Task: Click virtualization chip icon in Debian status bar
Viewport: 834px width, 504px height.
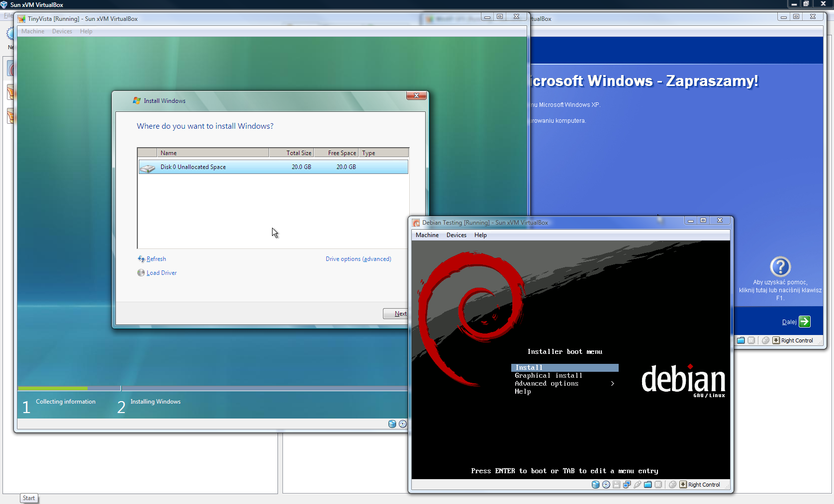Action: click(x=658, y=485)
